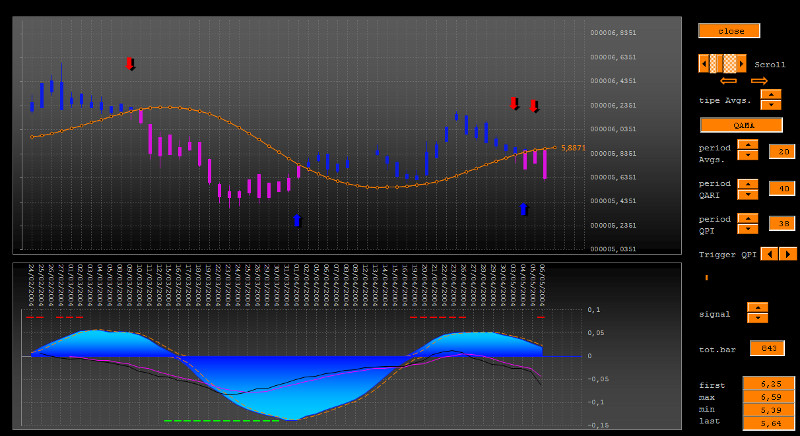Click the left arrow of the scrollbar
Screen dimensions: 800x436
(x=704, y=63)
